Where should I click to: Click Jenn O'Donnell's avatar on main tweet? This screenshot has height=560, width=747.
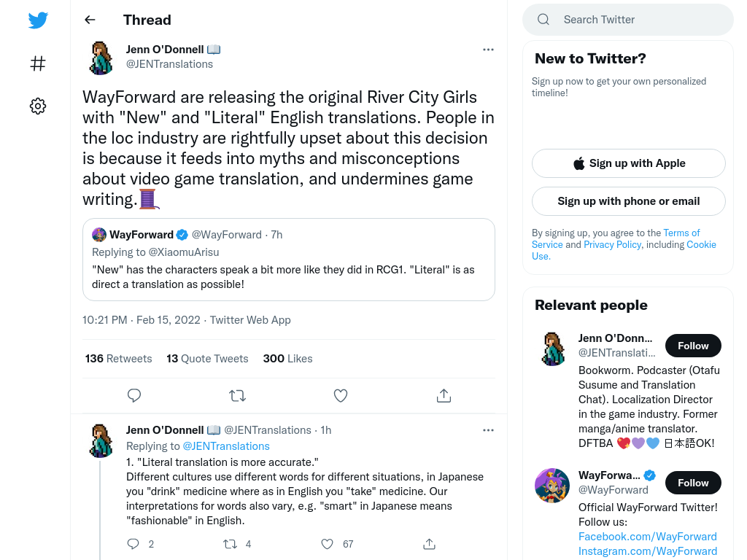[x=101, y=58]
